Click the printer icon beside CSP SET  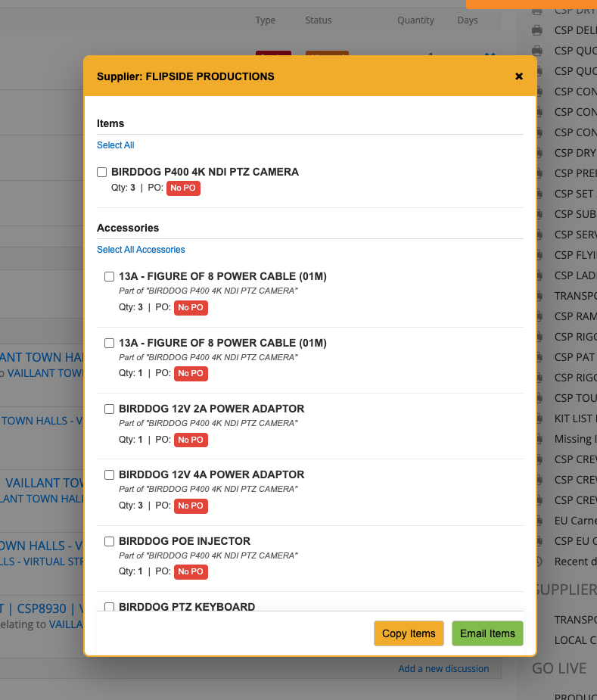coord(539,194)
